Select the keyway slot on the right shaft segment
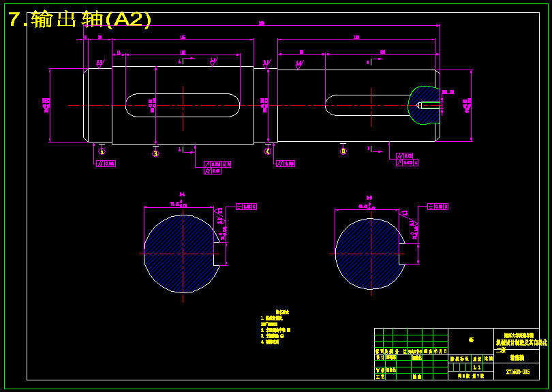This screenshot has width=552, height=392. click(x=367, y=105)
